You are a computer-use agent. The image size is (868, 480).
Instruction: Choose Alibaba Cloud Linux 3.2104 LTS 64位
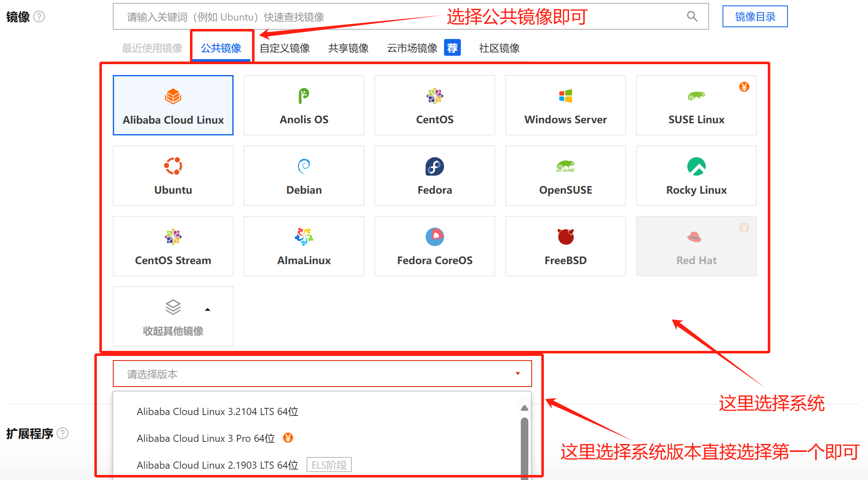point(217,411)
